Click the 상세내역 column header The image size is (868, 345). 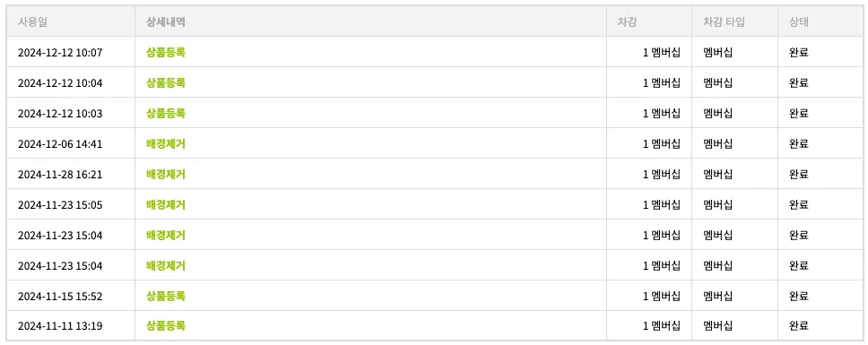click(166, 22)
